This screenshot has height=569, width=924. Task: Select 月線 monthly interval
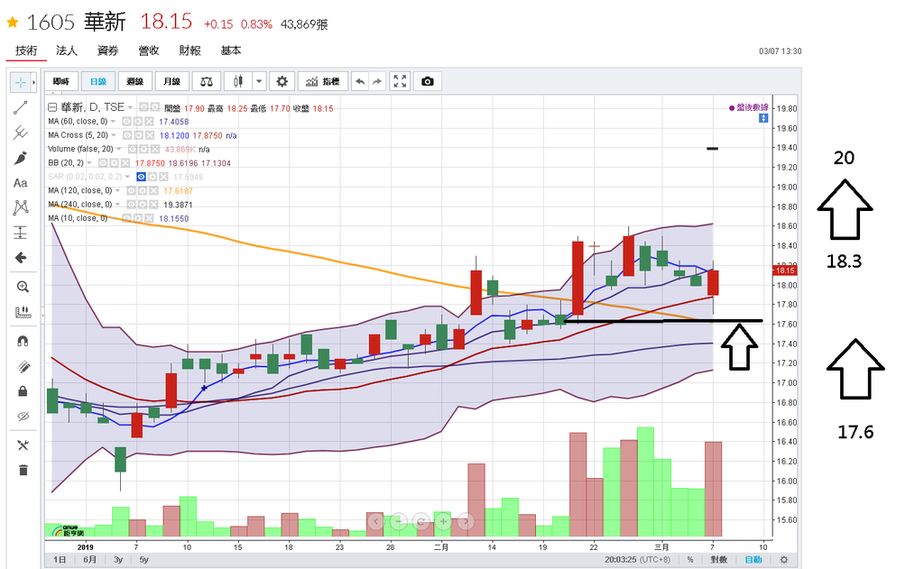coord(171,81)
